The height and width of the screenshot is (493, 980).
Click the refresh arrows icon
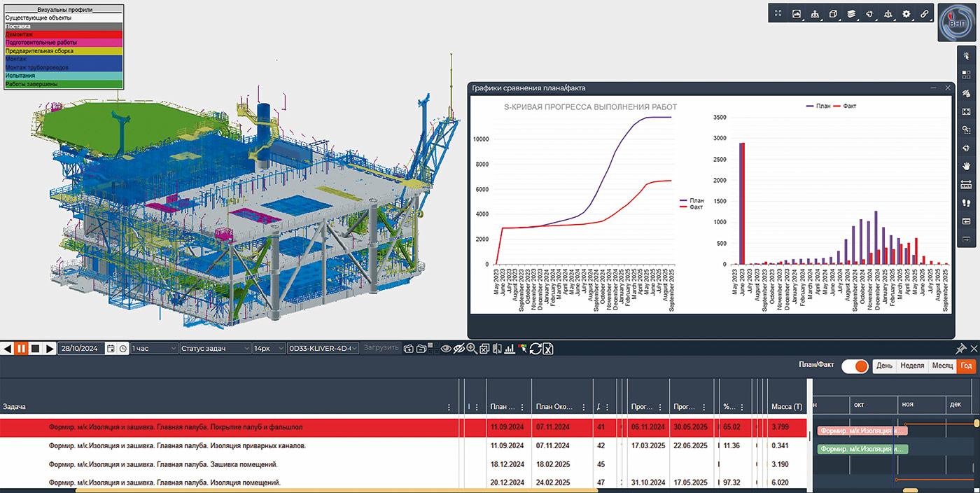point(535,349)
